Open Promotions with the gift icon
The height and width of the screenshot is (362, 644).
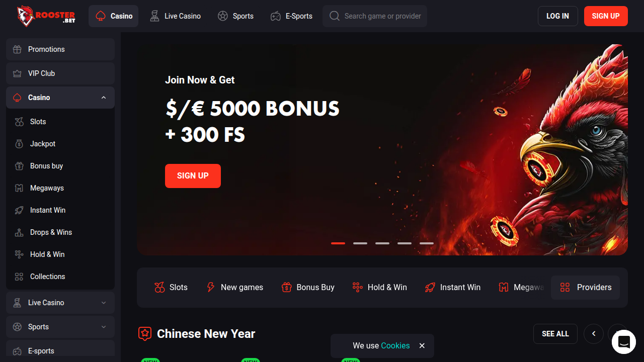(x=60, y=49)
